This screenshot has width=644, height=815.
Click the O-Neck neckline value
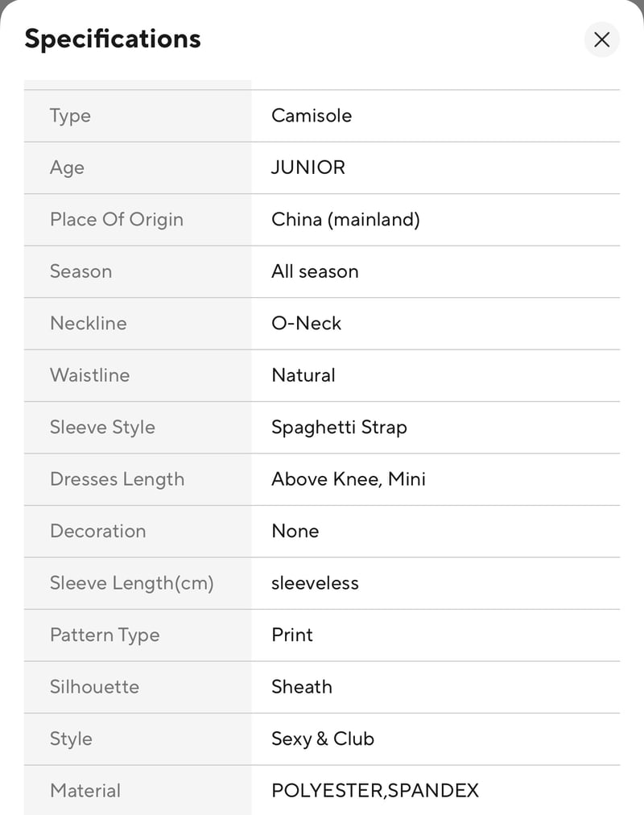(x=306, y=323)
